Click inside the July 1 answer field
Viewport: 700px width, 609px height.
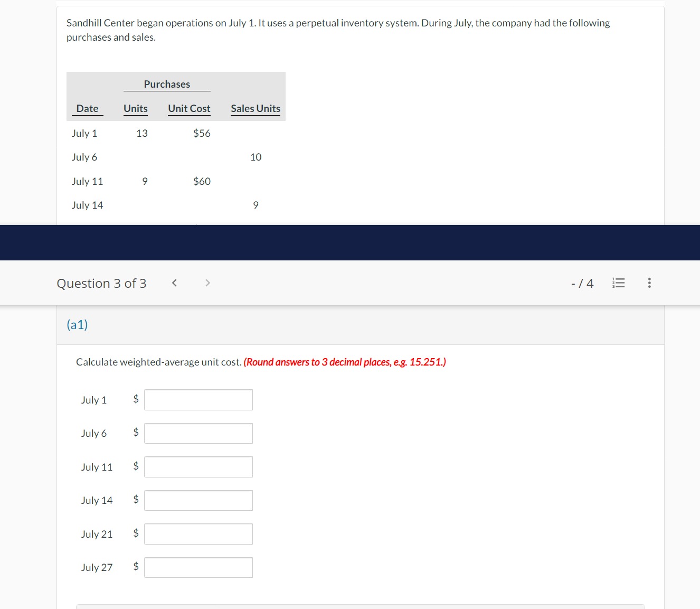pyautogui.click(x=198, y=399)
